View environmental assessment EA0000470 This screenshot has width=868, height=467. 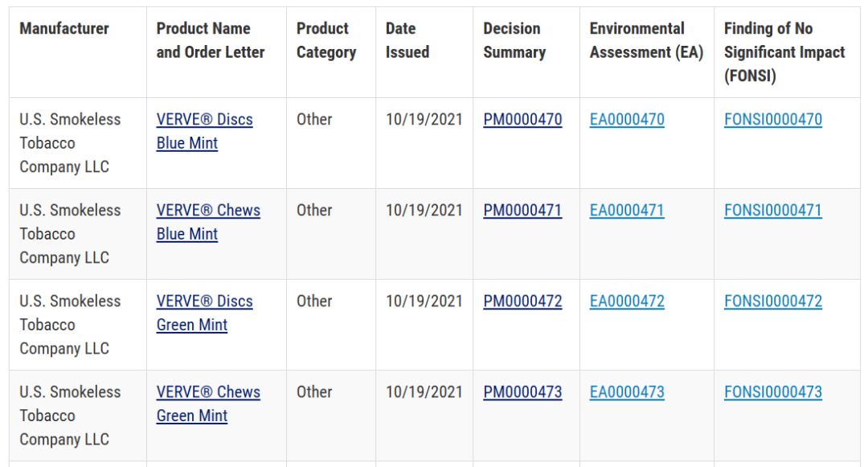click(627, 120)
